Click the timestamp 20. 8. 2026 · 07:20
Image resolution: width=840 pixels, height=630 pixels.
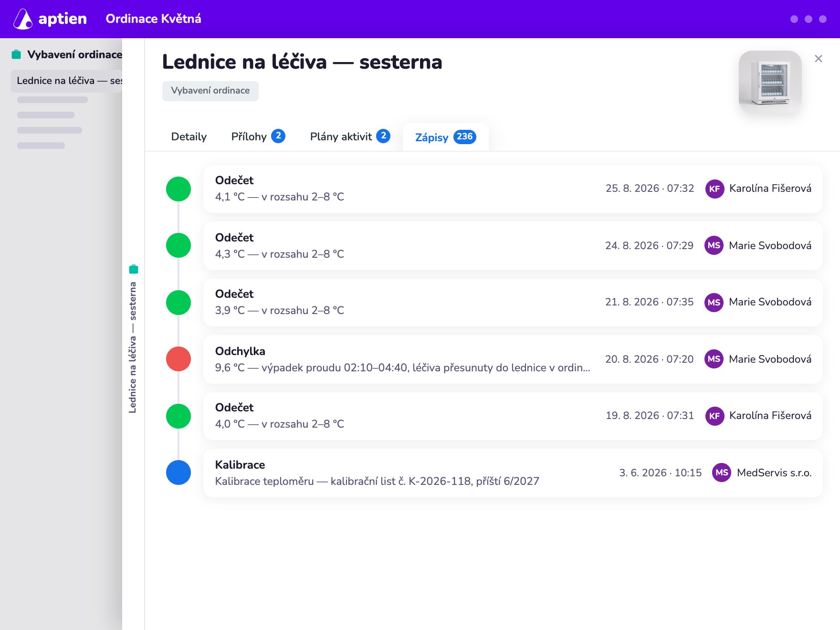649,359
